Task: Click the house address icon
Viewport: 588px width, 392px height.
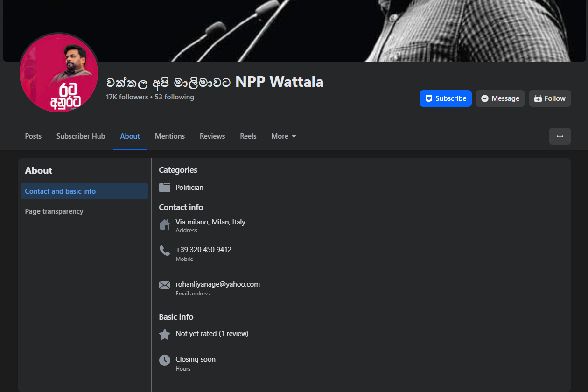Action: click(x=165, y=225)
